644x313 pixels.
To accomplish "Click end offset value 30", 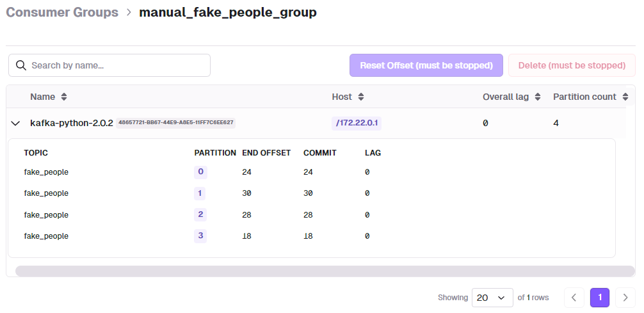I will (x=246, y=193).
